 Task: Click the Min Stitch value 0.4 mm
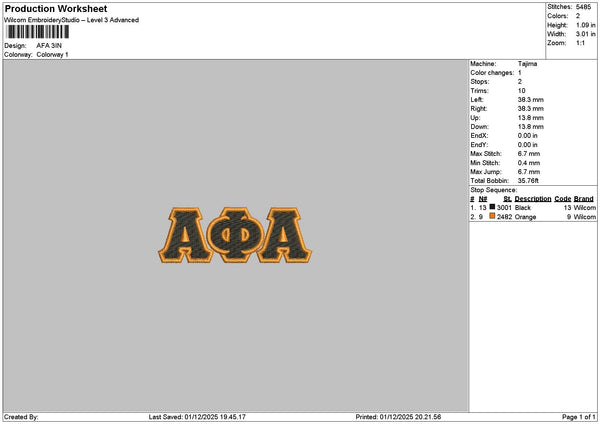coord(529,163)
